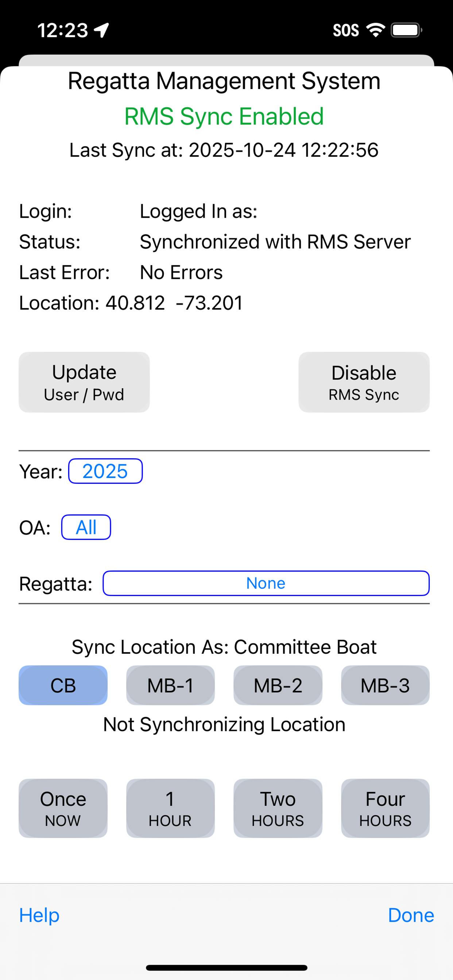Tap the Wi-Fi icon in status bar
This screenshot has height=980, width=453.
(375, 30)
